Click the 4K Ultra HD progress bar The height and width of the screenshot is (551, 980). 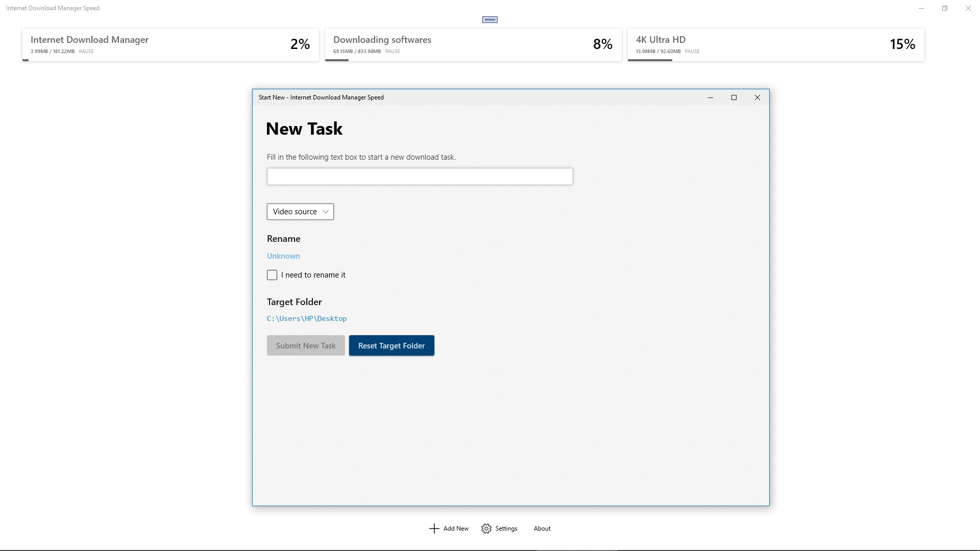tap(776, 60)
